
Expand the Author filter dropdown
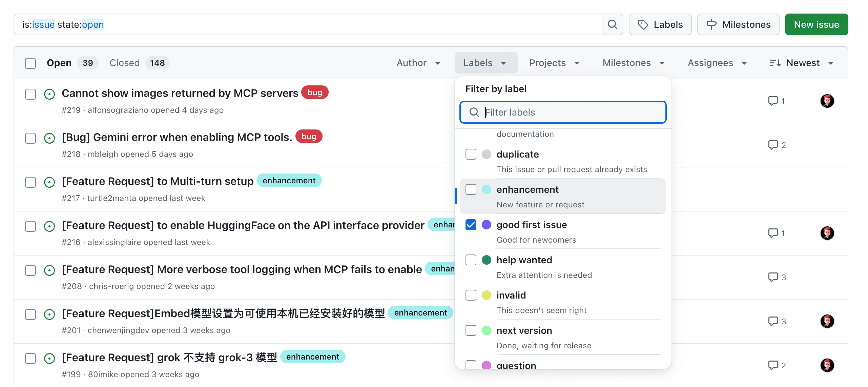click(418, 63)
